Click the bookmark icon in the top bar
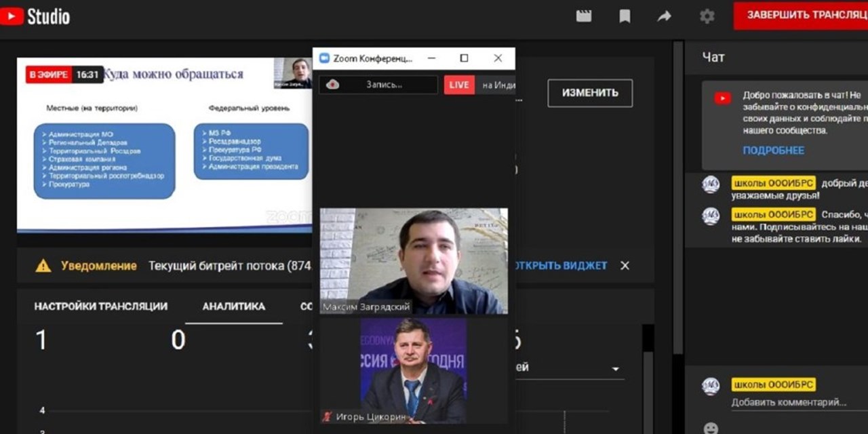The height and width of the screenshot is (434, 868). [x=624, y=16]
